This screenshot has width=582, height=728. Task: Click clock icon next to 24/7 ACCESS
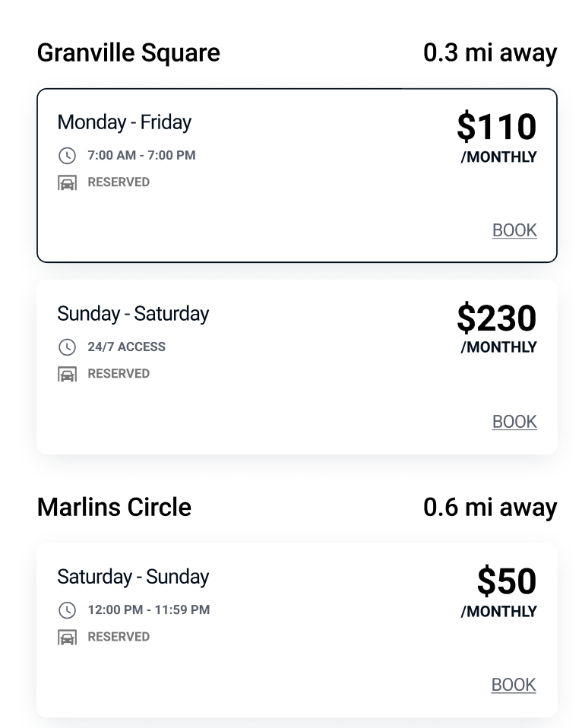(68, 347)
